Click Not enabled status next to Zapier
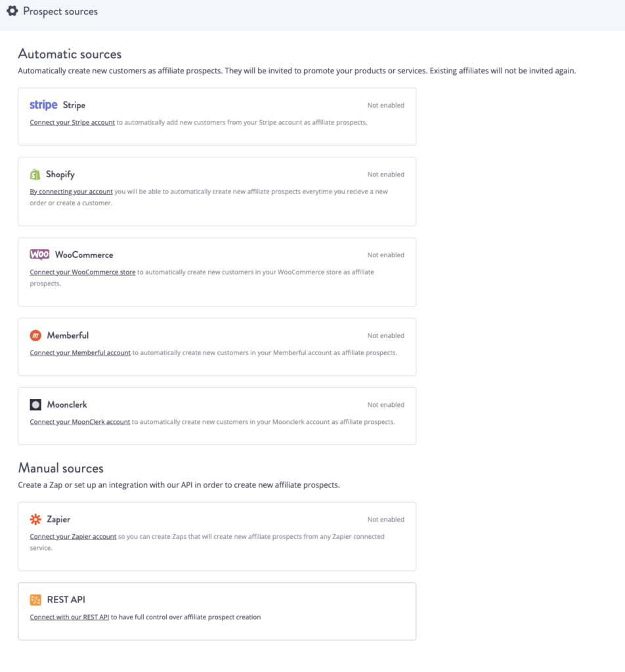This screenshot has height=672, width=625. pyautogui.click(x=386, y=519)
